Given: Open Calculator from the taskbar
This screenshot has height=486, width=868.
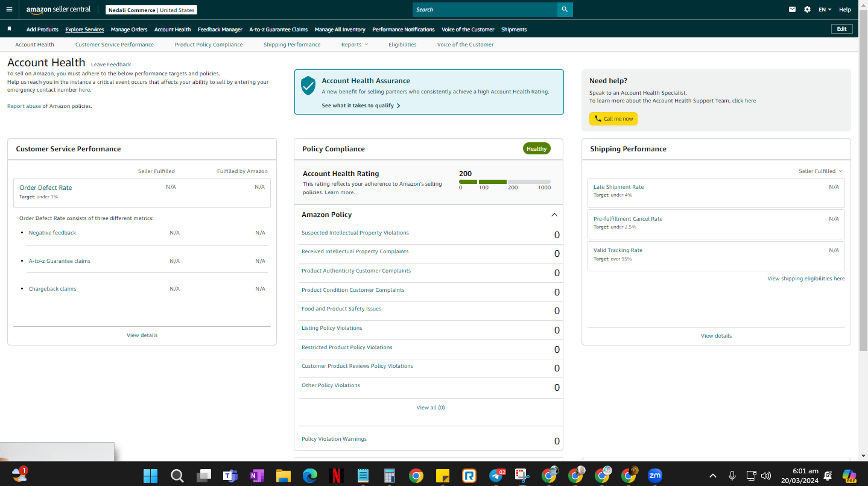Looking at the screenshot, I should (389, 476).
